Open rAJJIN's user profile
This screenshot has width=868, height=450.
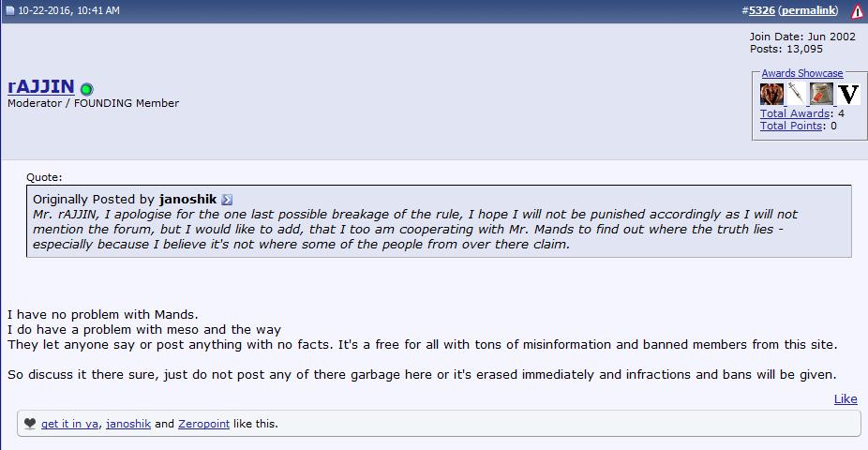point(41,87)
